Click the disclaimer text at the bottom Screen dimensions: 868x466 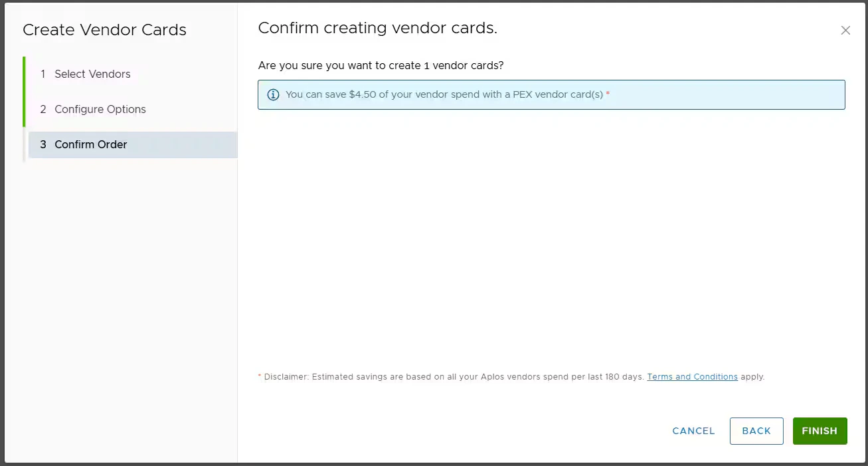click(452, 376)
